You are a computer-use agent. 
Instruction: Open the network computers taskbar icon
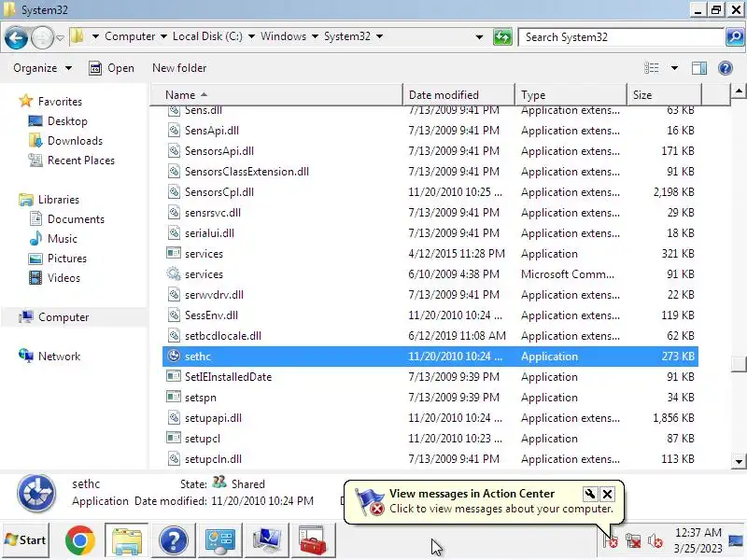tap(266, 540)
